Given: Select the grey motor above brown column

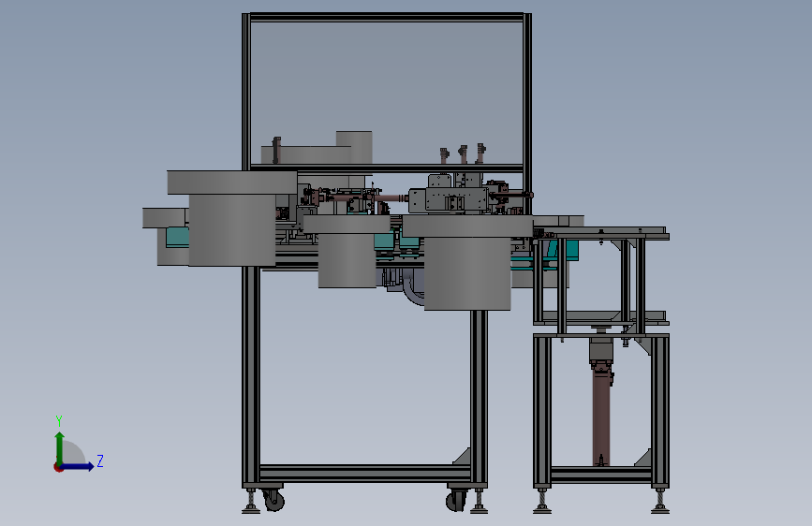Looking at the screenshot, I should (600, 347).
